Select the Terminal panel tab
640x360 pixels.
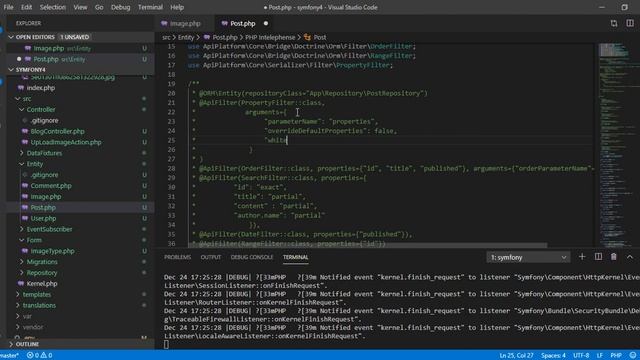click(296, 258)
